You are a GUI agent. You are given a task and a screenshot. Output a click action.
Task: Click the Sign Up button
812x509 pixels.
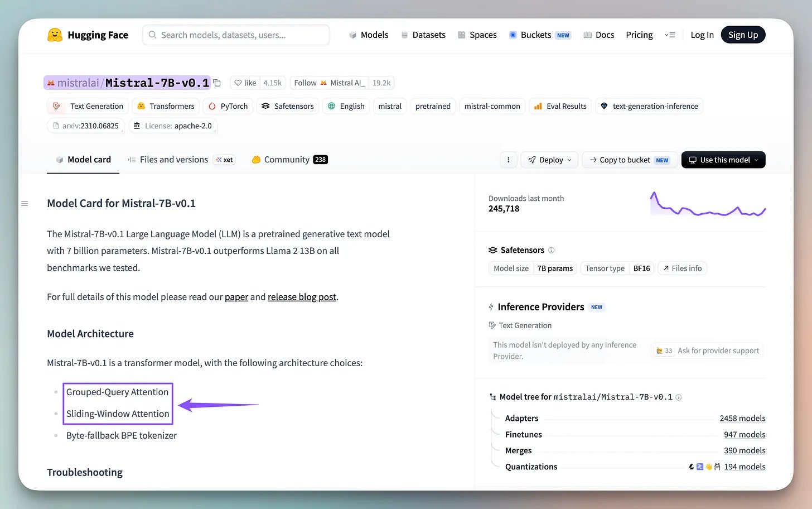pyautogui.click(x=743, y=35)
